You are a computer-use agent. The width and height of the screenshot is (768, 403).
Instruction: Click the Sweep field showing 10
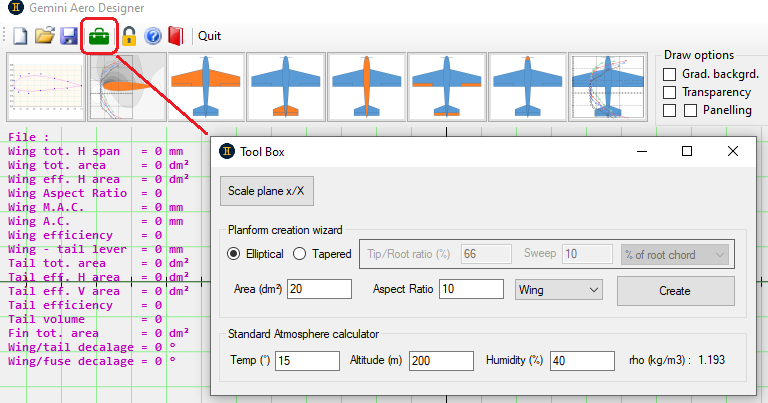pos(587,254)
